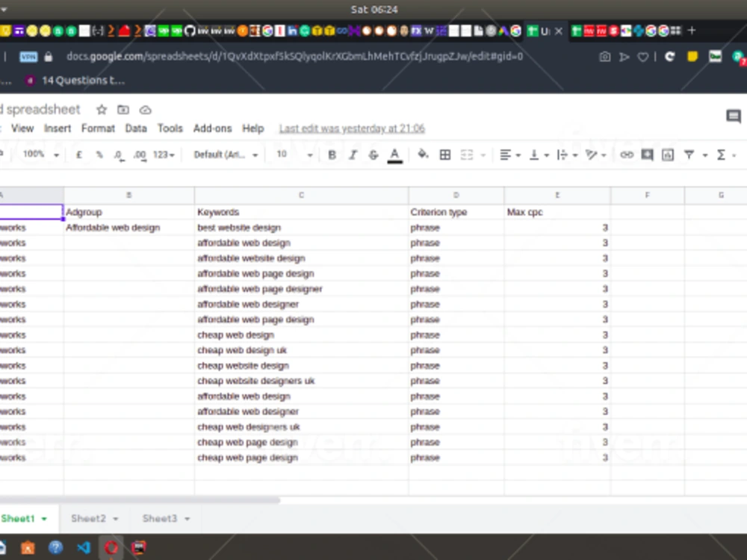Open the zoom 100% dropdown
This screenshot has width=747, height=560.
(40, 155)
